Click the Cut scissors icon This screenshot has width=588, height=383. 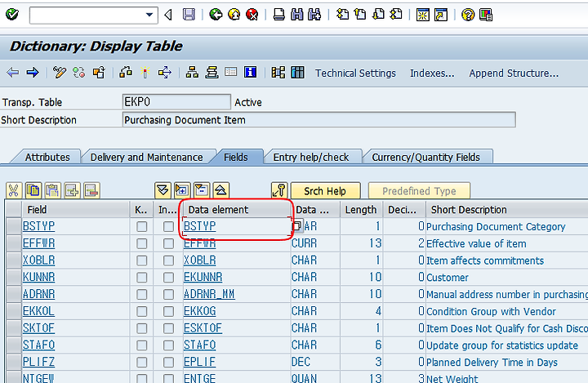[14, 190]
